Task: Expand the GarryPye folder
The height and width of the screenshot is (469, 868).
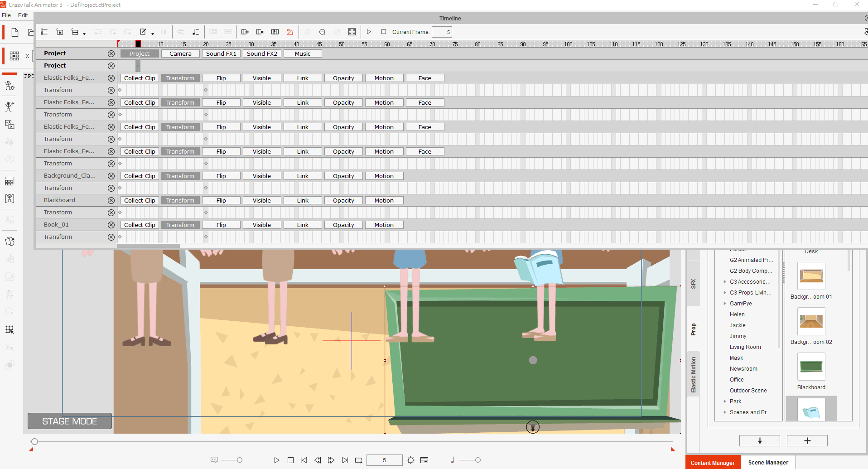Action: point(725,304)
